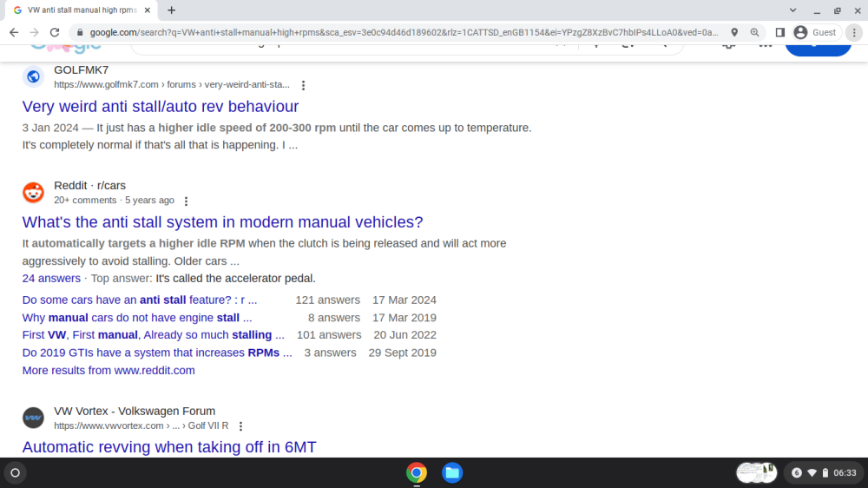
Task: Click the address bar URL field
Action: [x=404, y=33]
